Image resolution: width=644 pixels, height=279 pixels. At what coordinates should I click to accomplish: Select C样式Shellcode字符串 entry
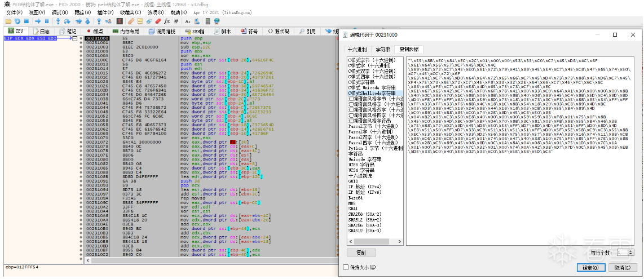[374, 93]
